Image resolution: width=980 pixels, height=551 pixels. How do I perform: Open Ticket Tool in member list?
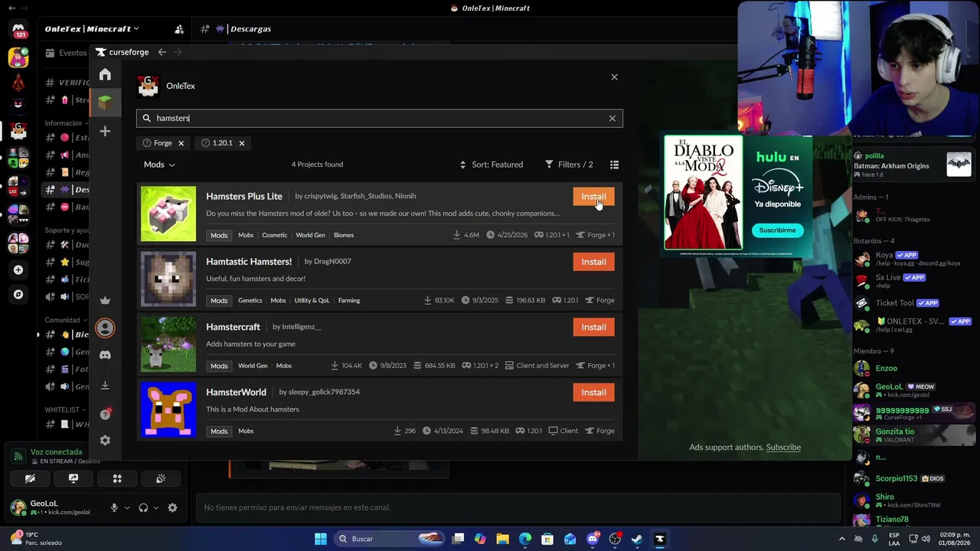pyautogui.click(x=913, y=303)
